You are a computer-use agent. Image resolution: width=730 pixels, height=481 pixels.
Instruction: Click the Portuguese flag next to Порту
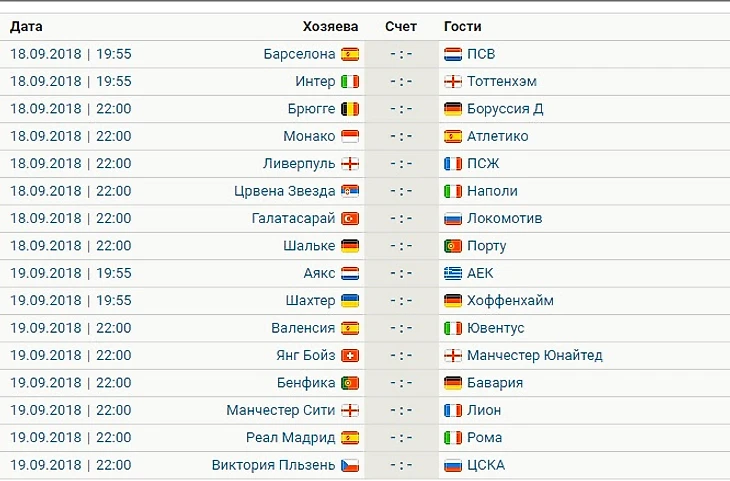tap(452, 246)
